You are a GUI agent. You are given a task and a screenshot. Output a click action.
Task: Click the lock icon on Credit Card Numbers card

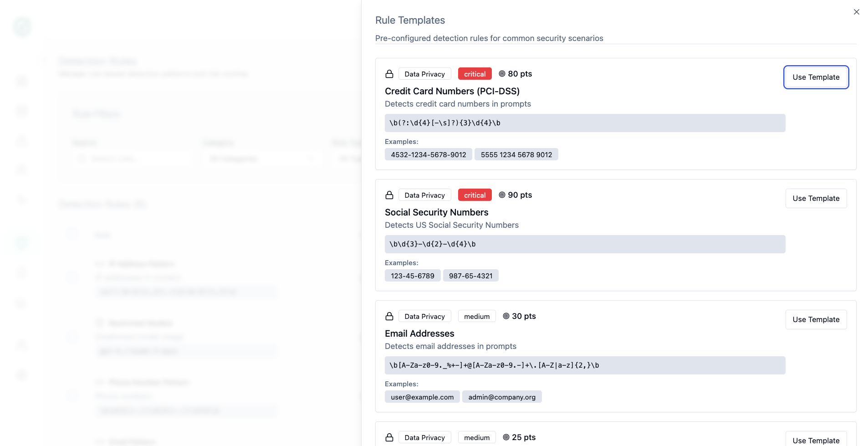click(x=389, y=74)
